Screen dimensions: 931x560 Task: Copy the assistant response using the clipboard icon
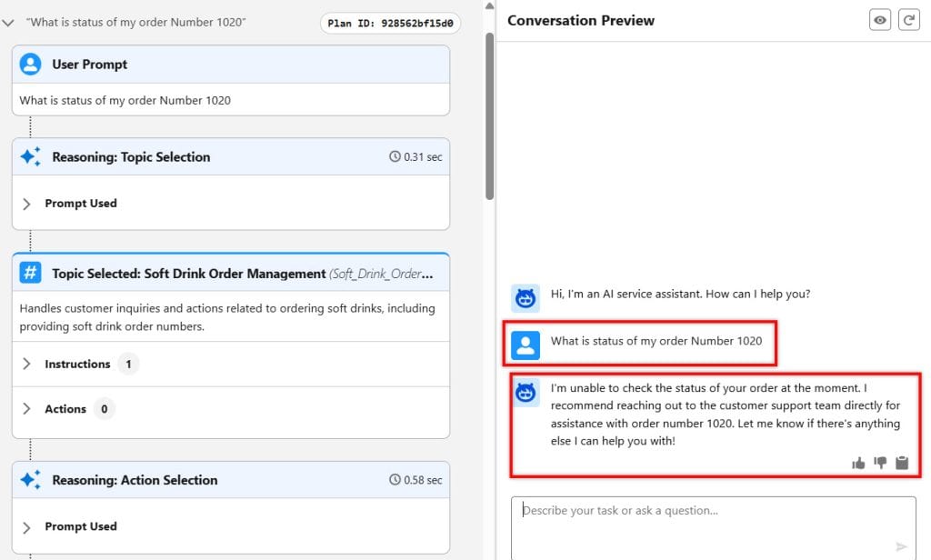pos(902,463)
